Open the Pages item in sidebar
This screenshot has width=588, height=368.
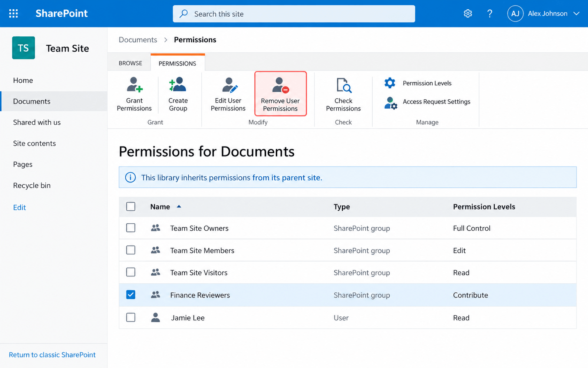[23, 164]
